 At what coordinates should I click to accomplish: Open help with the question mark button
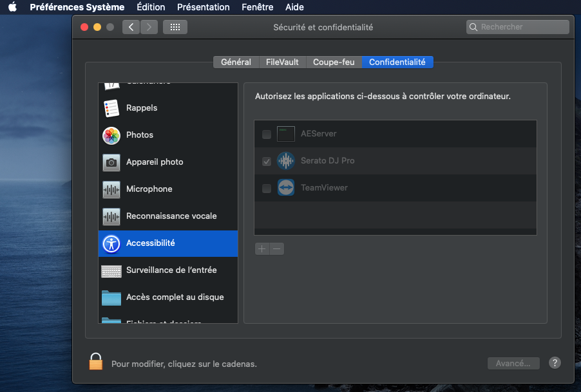pyautogui.click(x=555, y=363)
